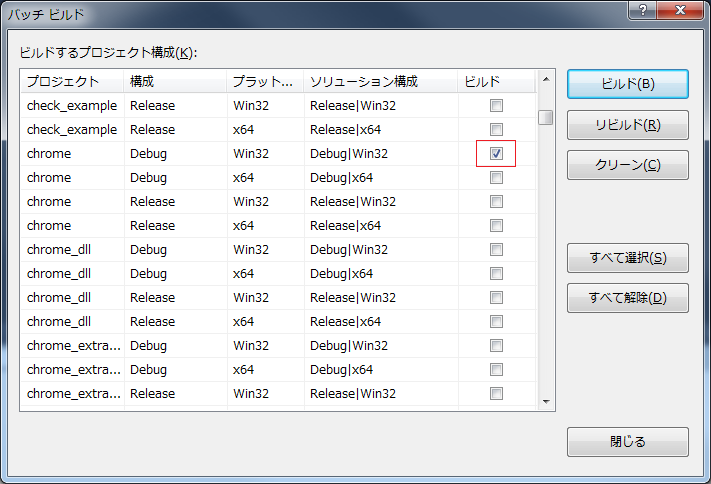Check build for chrome Release x64
This screenshot has height=484, width=711.
496,226
